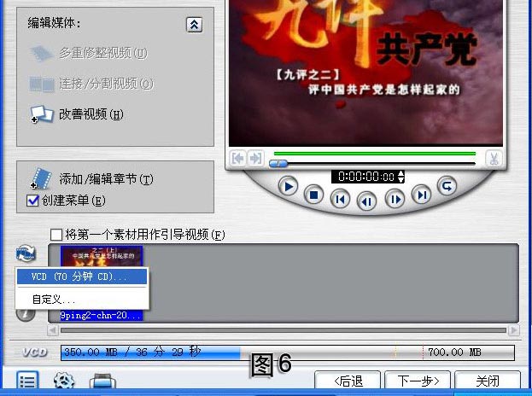Click the 下一步 button
Viewport: 532px width, 396px height.
417,381
